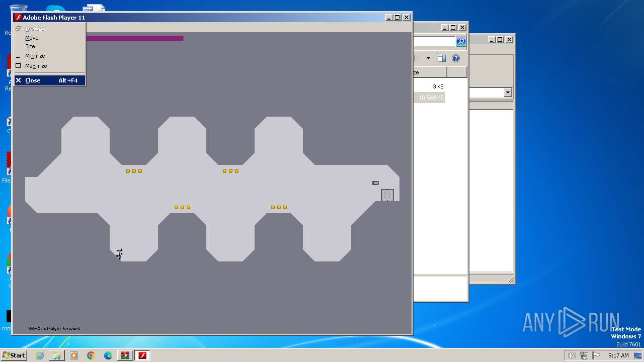This screenshot has width=644, height=362.
Task: Click the Explorer view mode icon
Action: pos(417,58)
